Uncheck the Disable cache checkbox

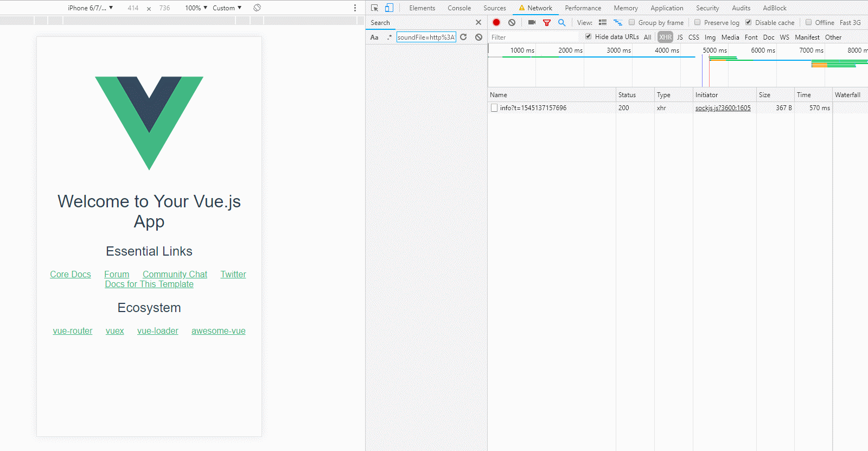[749, 23]
